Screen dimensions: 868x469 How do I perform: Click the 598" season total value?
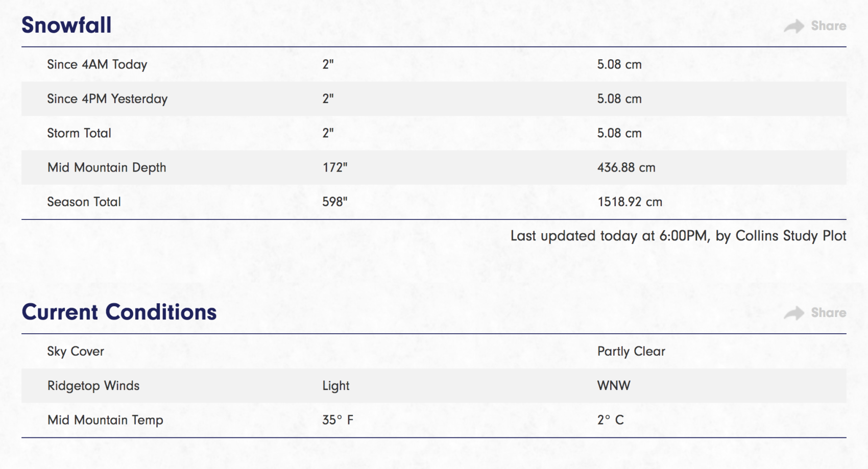click(x=335, y=202)
